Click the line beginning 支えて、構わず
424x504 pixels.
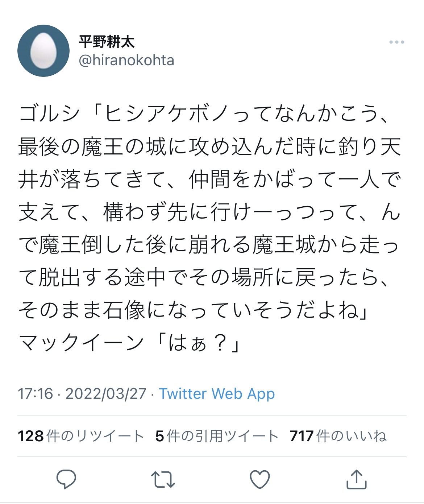[x=209, y=212]
